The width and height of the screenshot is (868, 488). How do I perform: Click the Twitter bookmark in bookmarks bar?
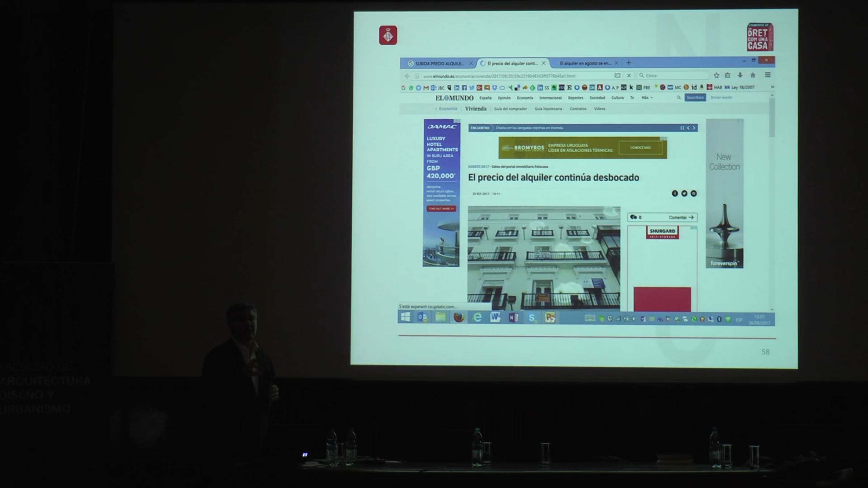coord(472,87)
